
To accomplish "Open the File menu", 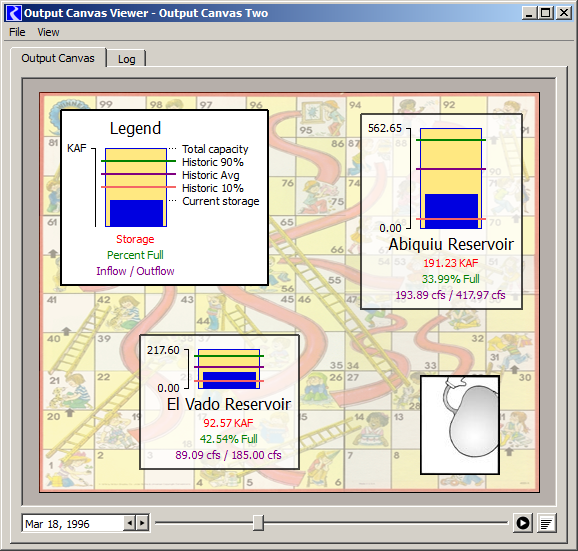I will pos(17,32).
